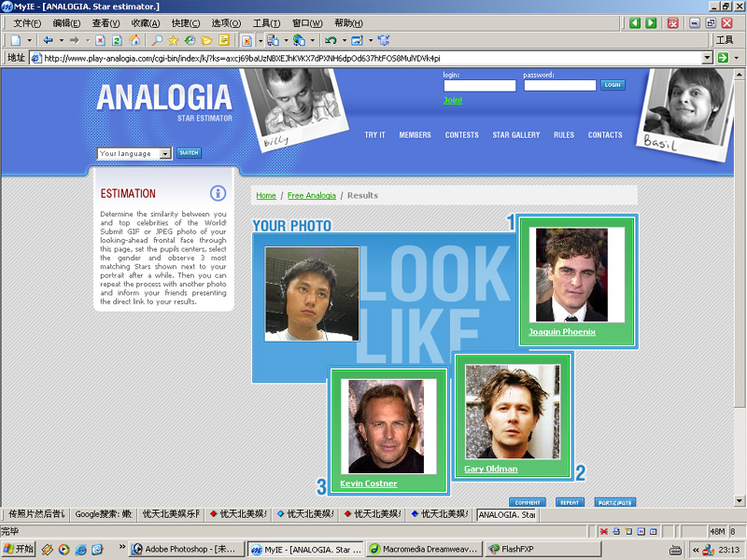Viewport: 747px width, 560px height.
Task: Switch to next tab with green right arrow
Action: [x=651, y=22]
